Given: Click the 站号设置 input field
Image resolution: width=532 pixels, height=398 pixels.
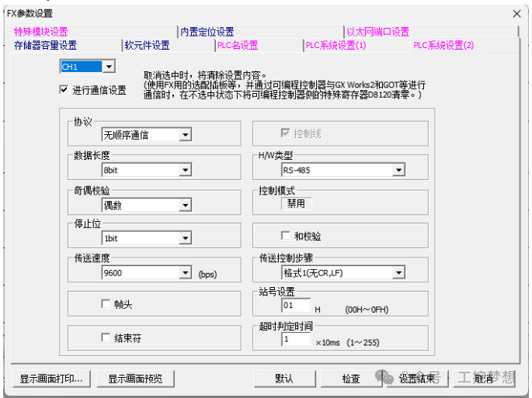Looking at the screenshot, I should (296, 305).
